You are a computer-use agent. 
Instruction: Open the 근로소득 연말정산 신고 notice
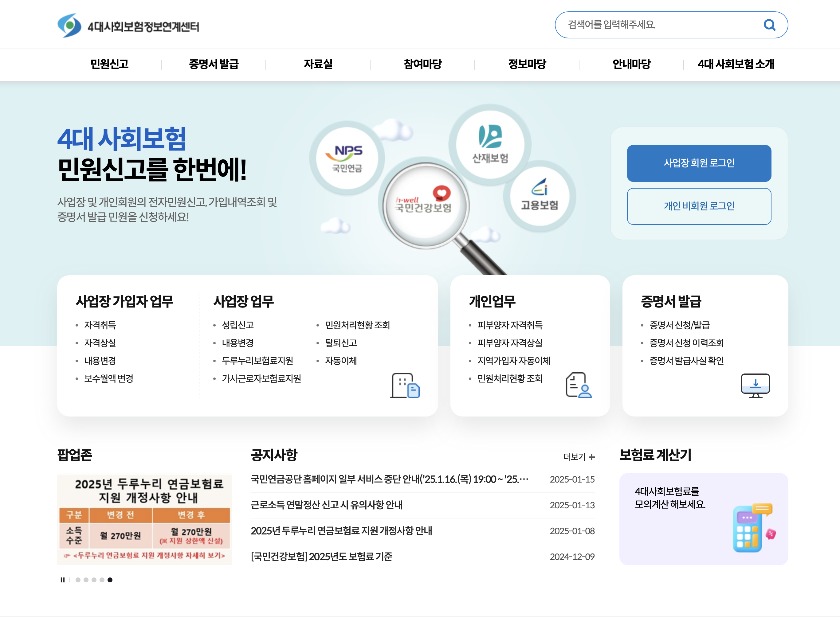tap(327, 505)
